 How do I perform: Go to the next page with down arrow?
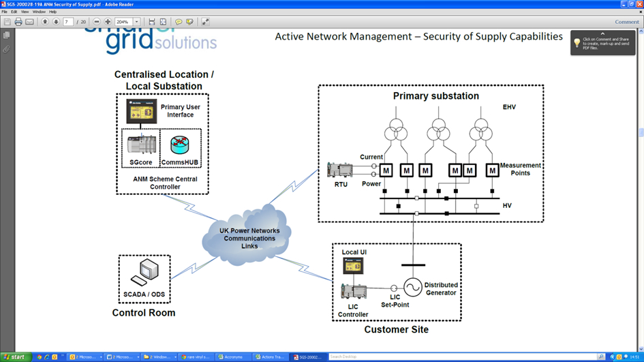pos(56,22)
